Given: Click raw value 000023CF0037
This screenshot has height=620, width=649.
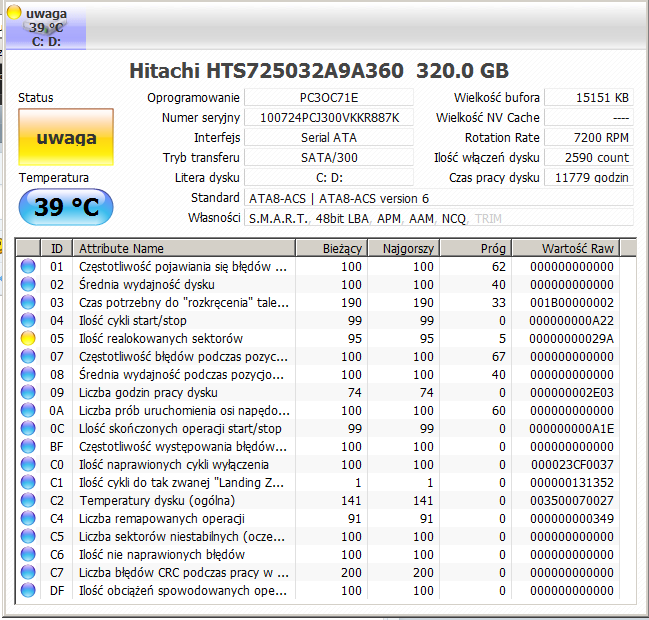Looking at the screenshot, I should click(x=572, y=465).
